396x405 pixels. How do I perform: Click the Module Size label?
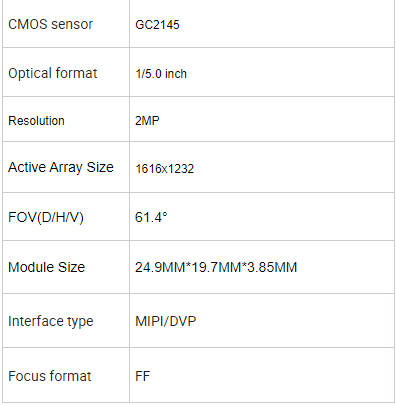click(x=46, y=267)
